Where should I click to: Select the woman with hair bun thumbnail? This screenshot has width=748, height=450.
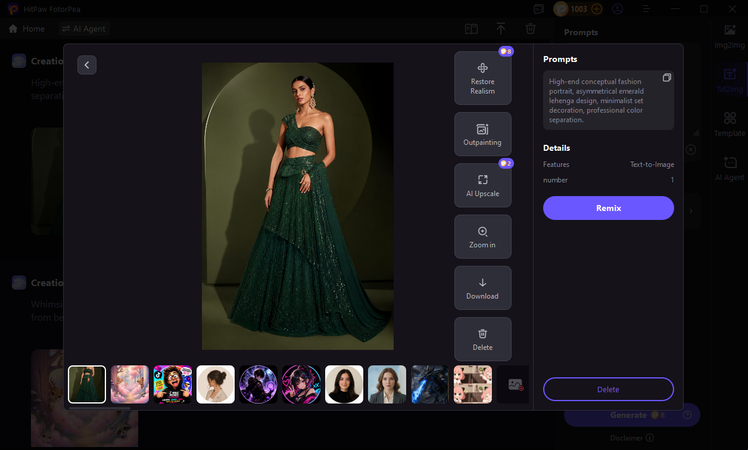216,385
